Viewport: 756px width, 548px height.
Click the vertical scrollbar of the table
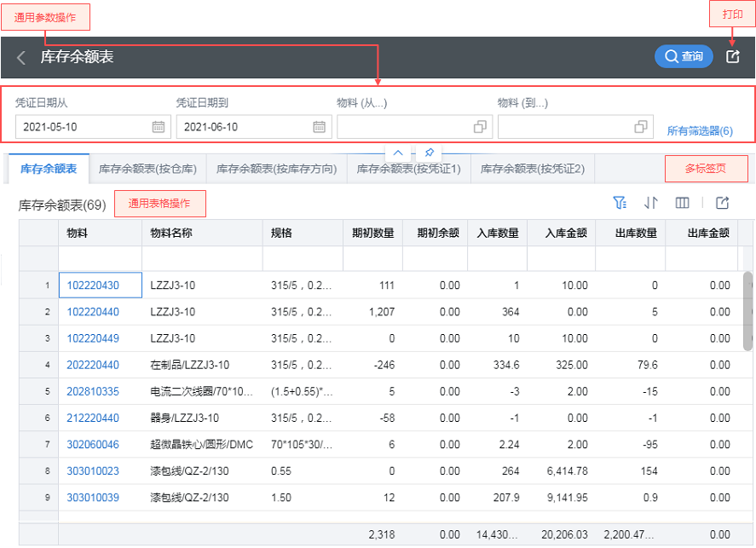coord(747,311)
